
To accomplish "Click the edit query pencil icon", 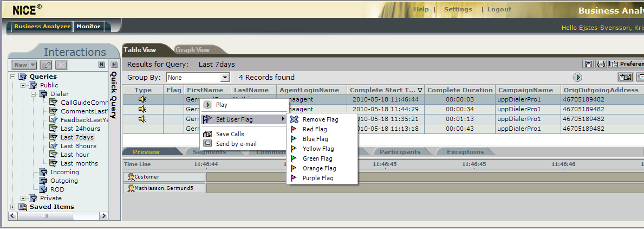I will pyautogui.click(x=46, y=65).
